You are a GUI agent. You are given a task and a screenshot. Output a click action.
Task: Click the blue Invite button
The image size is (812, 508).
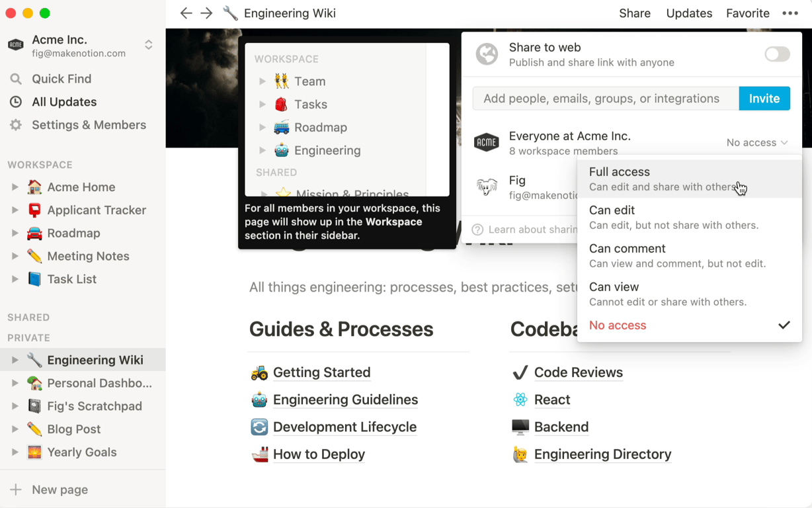click(764, 99)
